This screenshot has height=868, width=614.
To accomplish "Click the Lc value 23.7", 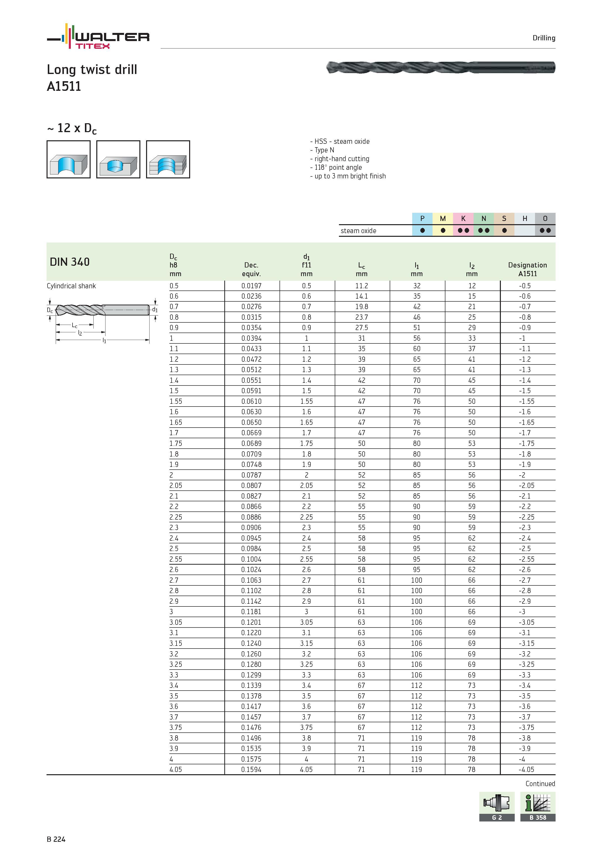I will [362, 317].
